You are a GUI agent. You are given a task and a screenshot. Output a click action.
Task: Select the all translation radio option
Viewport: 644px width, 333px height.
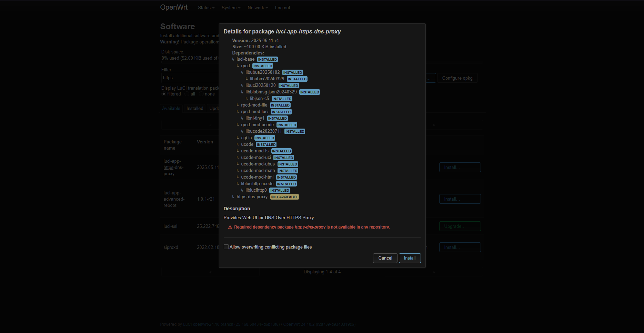tap(187, 94)
